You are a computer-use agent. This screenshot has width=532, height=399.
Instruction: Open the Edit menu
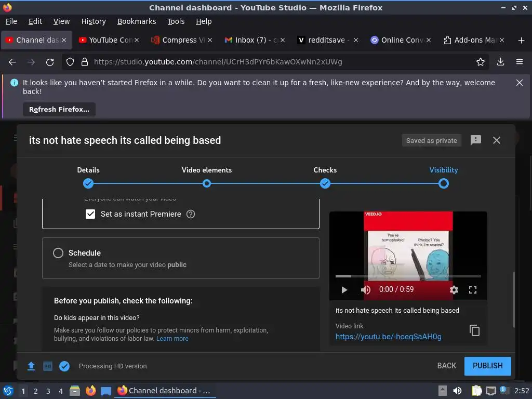point(35,21)
